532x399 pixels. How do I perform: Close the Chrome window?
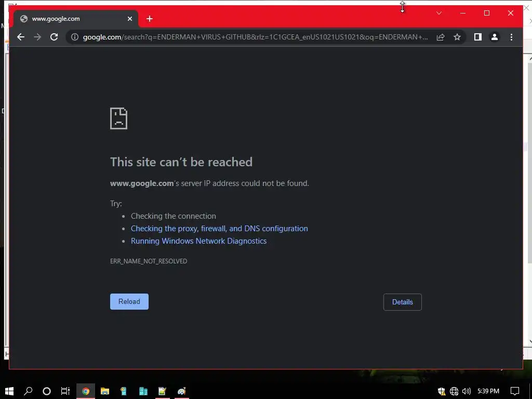[510, 13]
